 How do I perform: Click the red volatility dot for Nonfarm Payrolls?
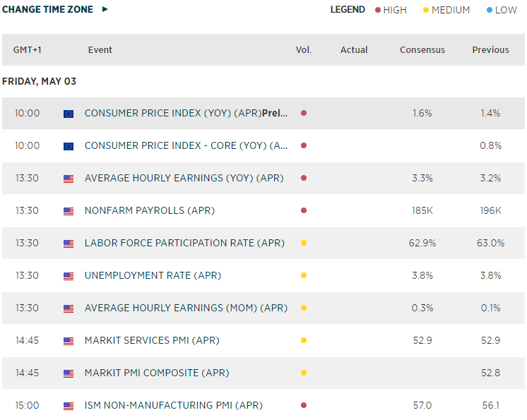pos(304,210)
